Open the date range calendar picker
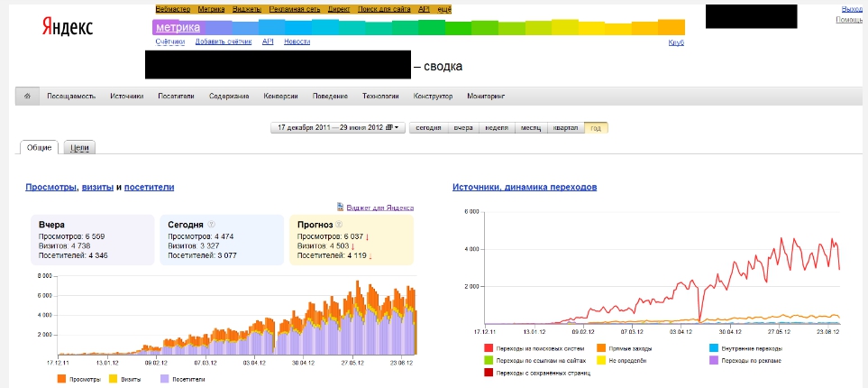The height and width of the screenshot is (388, 868). tap(339, 128)
